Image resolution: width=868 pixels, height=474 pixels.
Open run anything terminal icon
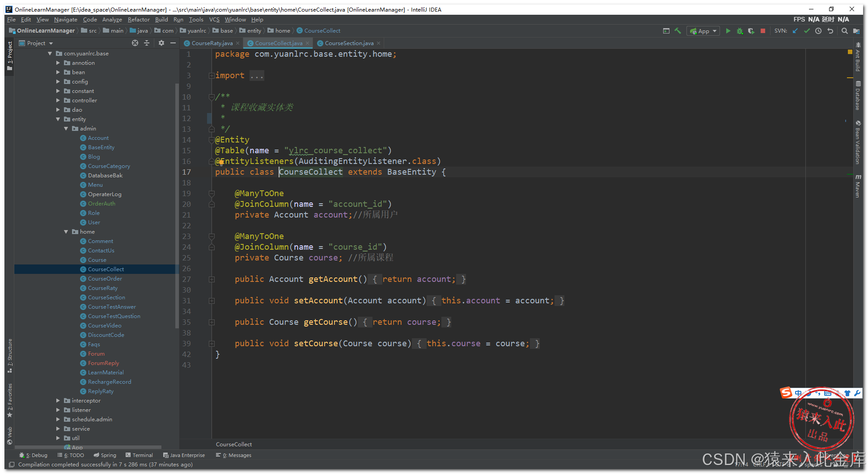pyautogui.click(x=666, y=31)
